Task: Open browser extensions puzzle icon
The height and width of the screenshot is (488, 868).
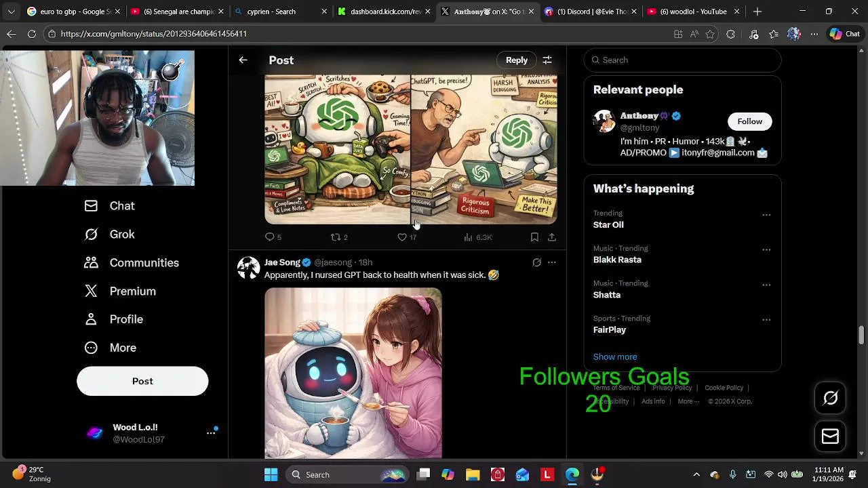Action: (730, 34)
